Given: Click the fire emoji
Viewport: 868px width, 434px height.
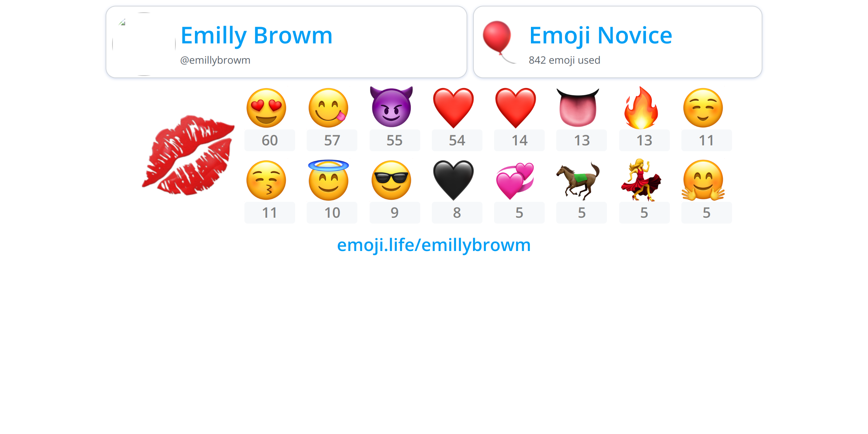Looking at the screenshot, I should click(641, 108).
